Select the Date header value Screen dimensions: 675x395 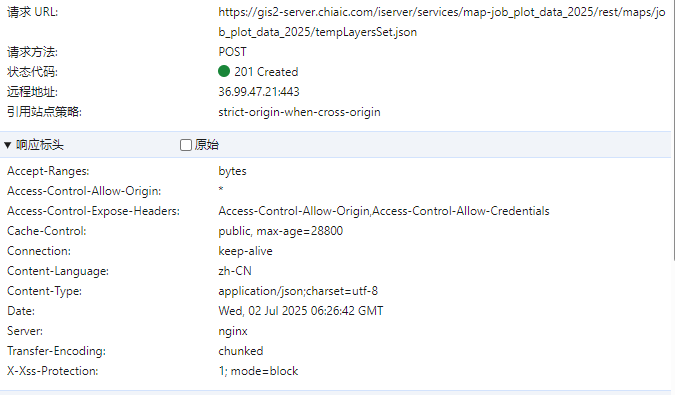[x=300, y=311]
